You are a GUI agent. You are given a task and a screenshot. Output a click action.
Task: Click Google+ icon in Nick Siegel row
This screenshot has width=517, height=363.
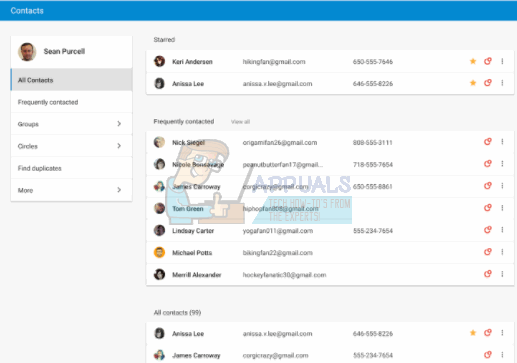488,142
